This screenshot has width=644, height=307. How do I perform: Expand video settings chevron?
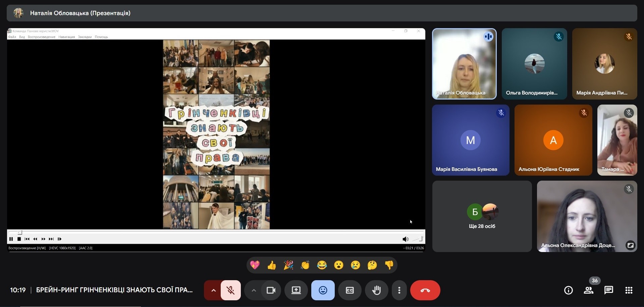point(254,290)
